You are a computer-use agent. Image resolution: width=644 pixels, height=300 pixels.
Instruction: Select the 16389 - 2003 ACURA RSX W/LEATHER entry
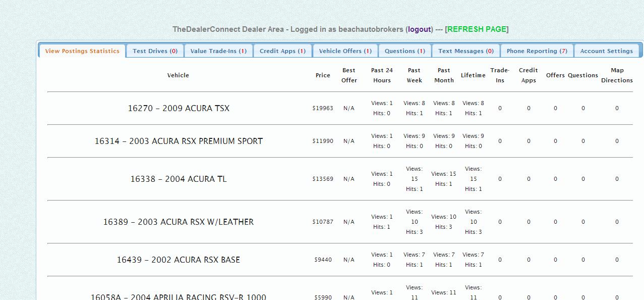pos(179,222)
